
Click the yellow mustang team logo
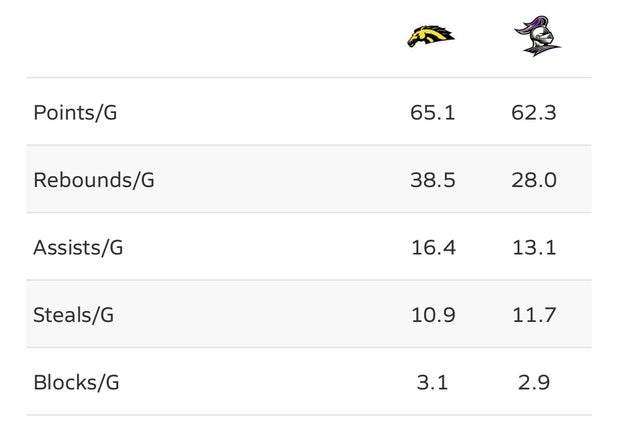pos(431,36)
